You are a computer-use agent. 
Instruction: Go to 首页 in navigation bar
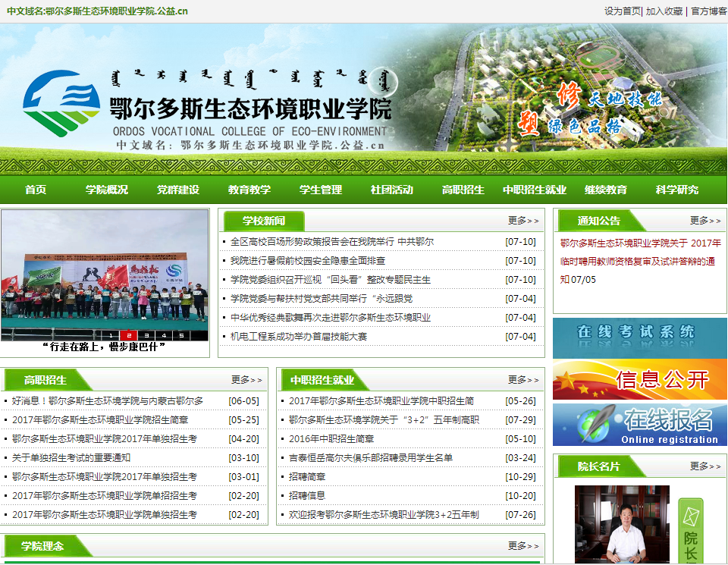tap(36, 190)
